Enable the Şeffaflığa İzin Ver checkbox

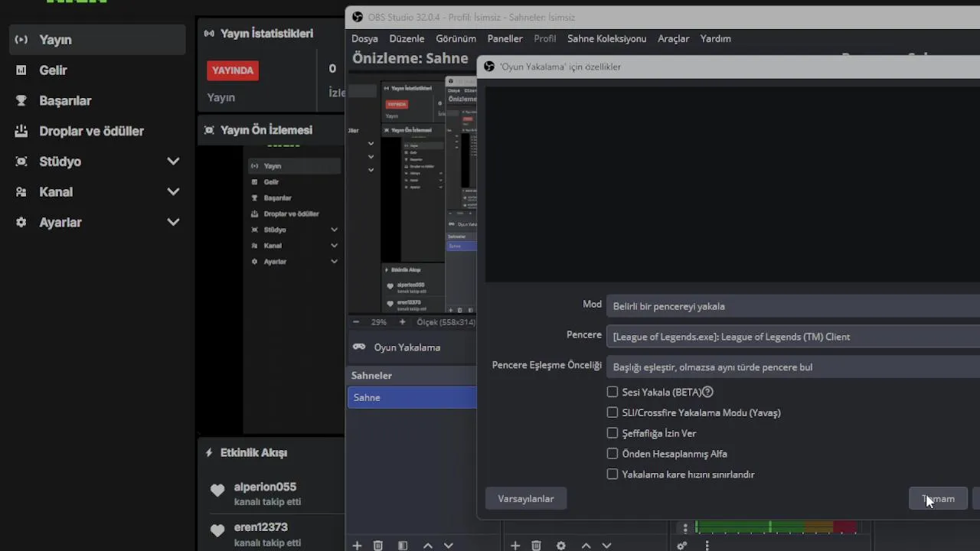point(612,433)
